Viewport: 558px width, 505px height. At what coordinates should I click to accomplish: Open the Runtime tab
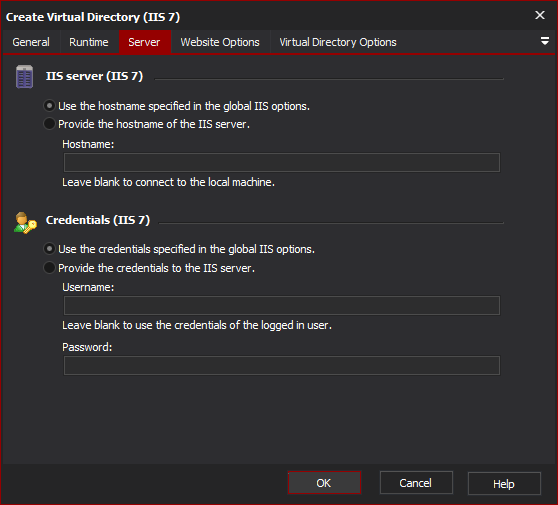click(89, 42)
